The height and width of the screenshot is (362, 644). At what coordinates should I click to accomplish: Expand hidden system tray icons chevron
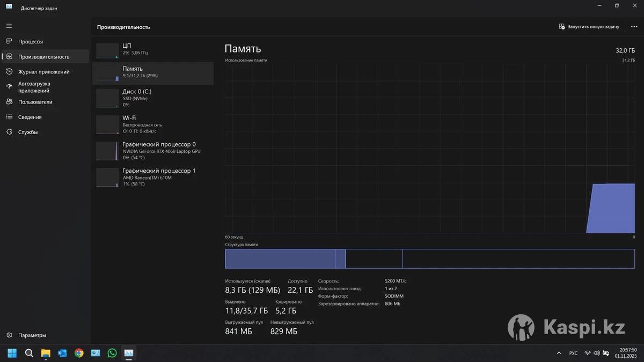tap(559, 353)
